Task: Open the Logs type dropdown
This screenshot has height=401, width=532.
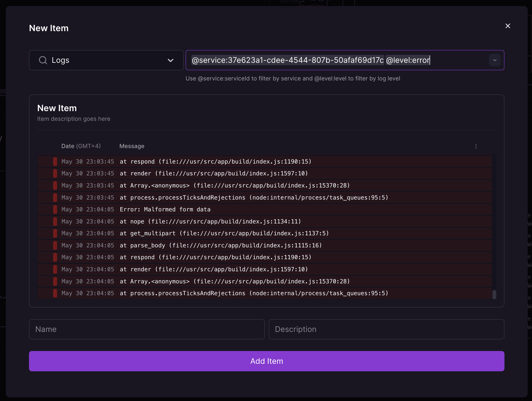Action: (x=106, y=60)
